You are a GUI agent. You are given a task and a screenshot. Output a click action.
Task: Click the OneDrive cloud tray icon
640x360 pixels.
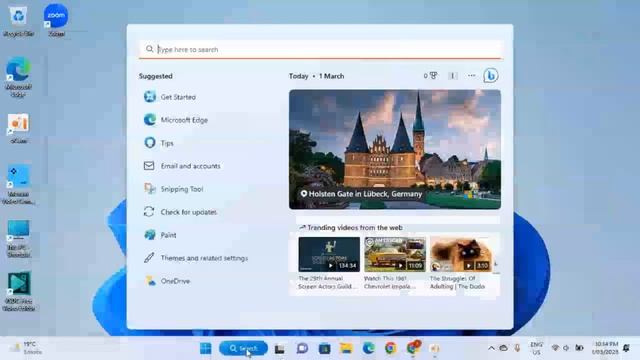pos(504,348)
